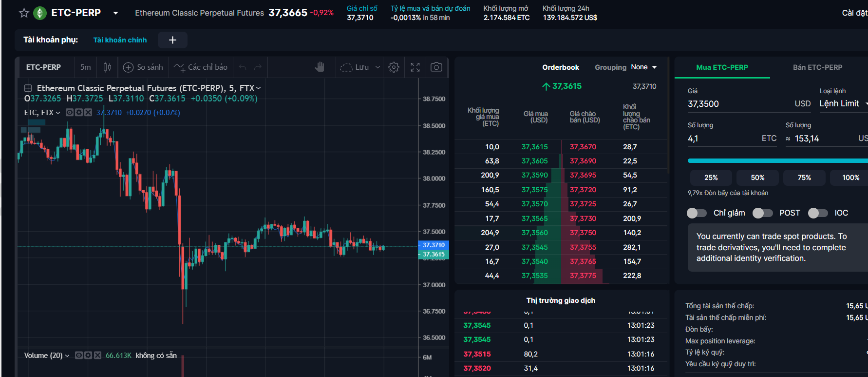
Task: Click bid size 204,9 in orderbook
Action: click(490, 233)
